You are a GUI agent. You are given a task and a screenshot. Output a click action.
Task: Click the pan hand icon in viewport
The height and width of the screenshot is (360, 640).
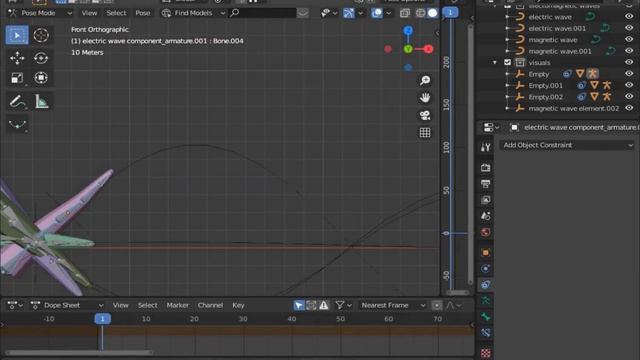425,98
